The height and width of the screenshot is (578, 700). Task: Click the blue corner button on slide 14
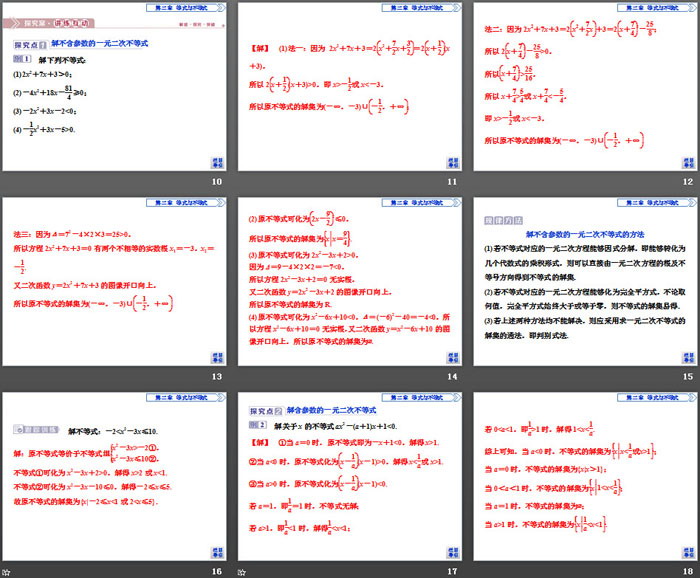[x=450, y=356]
